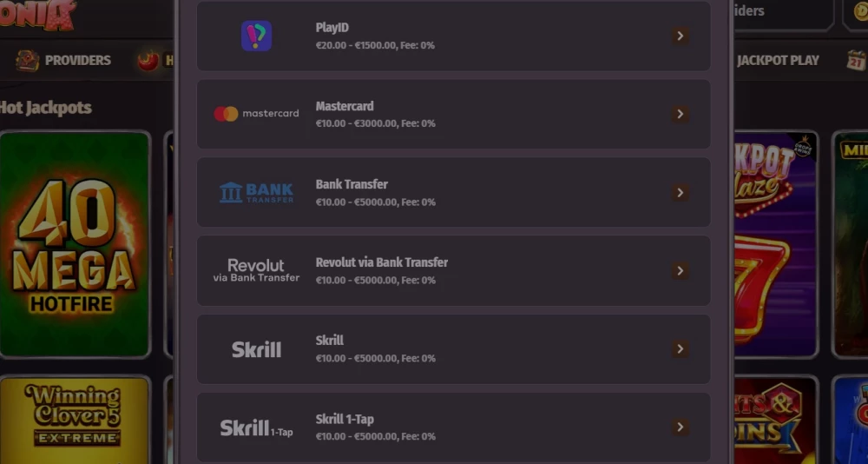Go to Jackpot Play menu item
Viewport: 868px width, 464px height.
[x=778, y=60]
